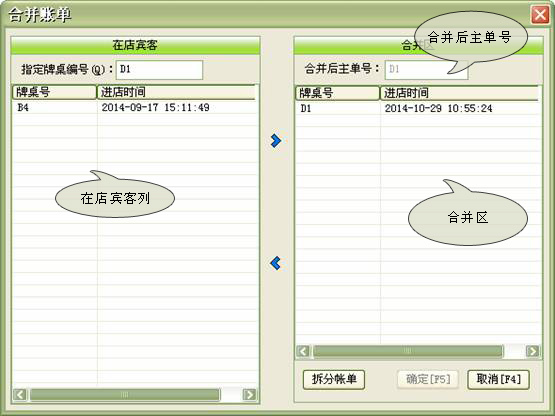555x416 pixels.
Task: Click the right arrow to move table to merge area
Action: point(276,141)
